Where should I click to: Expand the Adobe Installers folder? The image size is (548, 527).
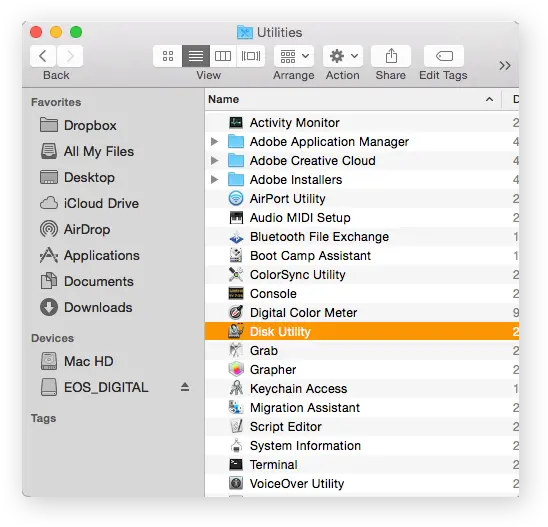pos(215,180)
